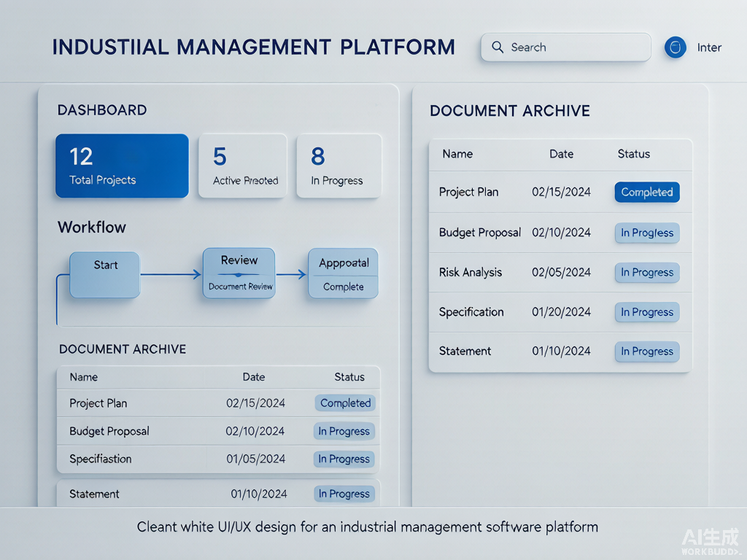Select Statement row in the dashboard archive
The width and height of the screenshot is (747, 560).
219,494
